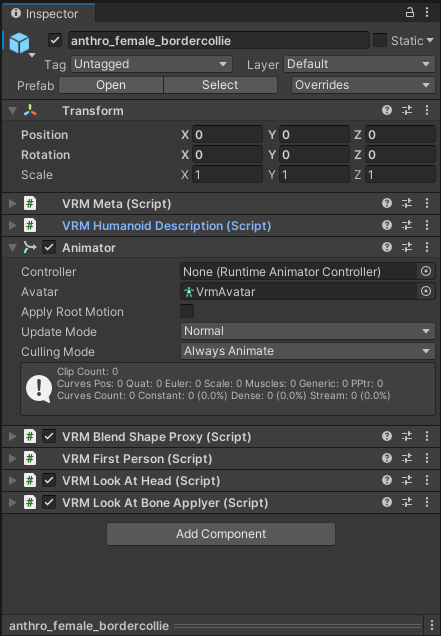Open Update Mode dropdown showing Normal

click(x=308, y=331)
